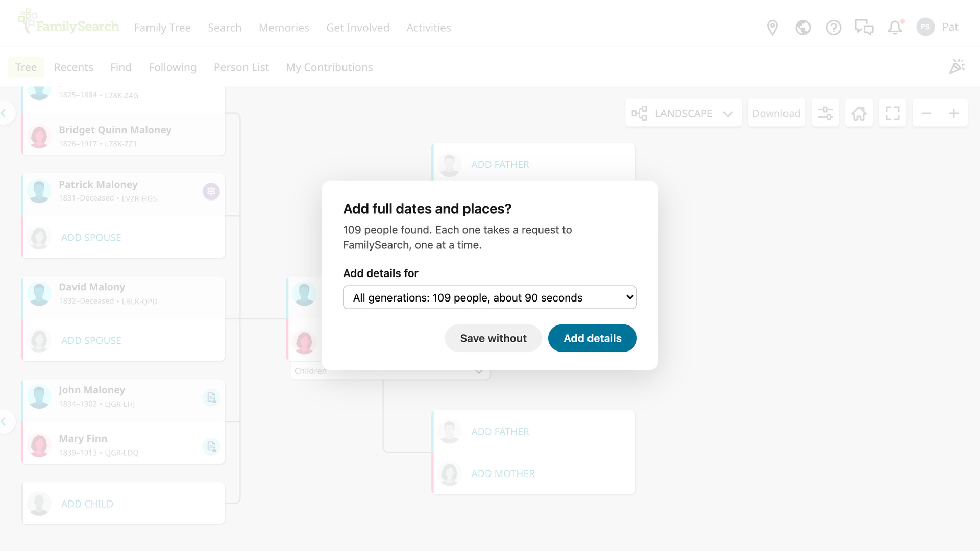
Task: Click the Download button
Action: tap(776, 113)
